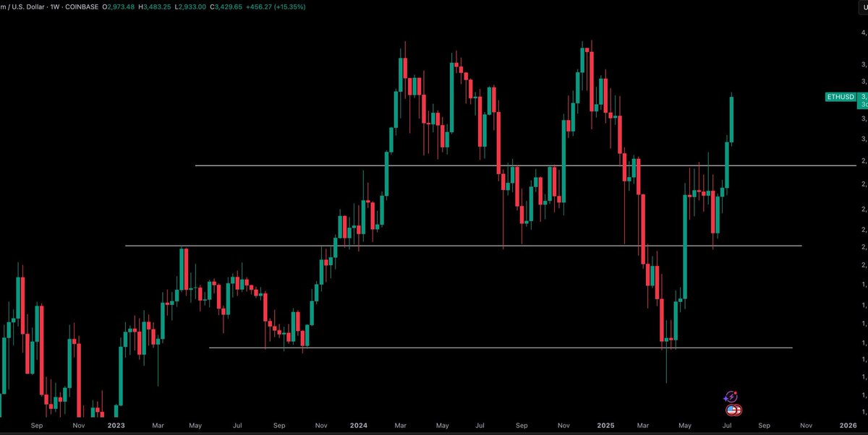
Task: Click the 2023 label on time axis
Action: tap(116, 426)
